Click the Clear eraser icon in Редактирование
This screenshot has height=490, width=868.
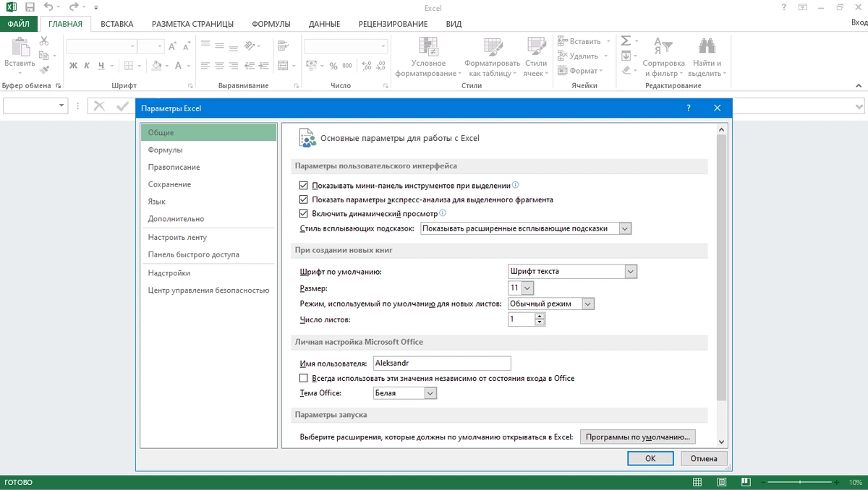(626, 70)
